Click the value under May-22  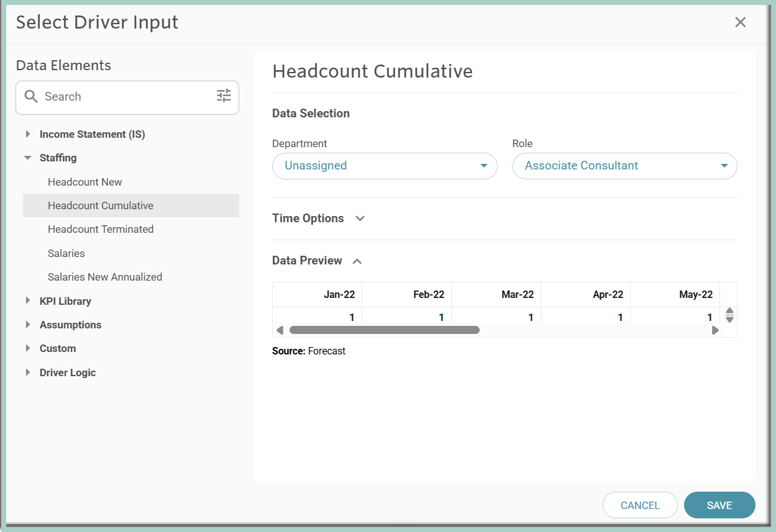coord(710,317)
